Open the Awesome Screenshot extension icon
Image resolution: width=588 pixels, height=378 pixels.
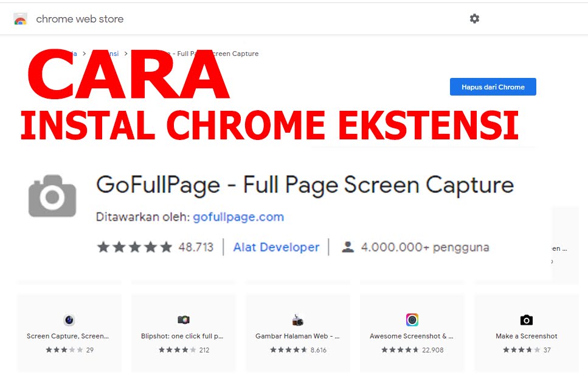tap(412, 320)
